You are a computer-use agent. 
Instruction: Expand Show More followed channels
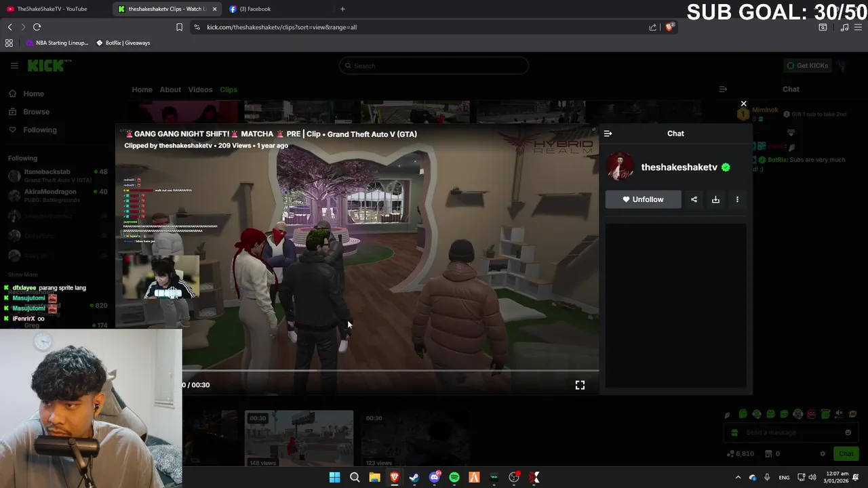tap(22, 274)
